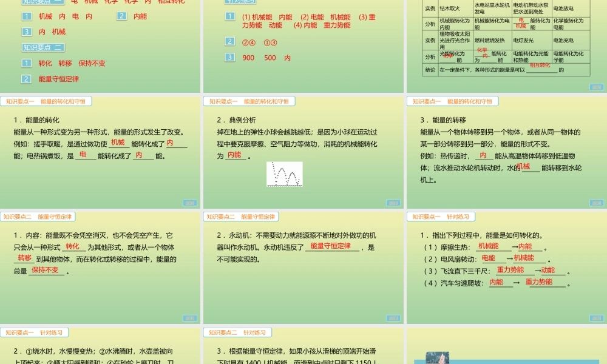Select the '知识要点一 能量的转化和守恒' header above '2. 典例分析'
This screenshot has width=607, height=364.
[249, 101]
